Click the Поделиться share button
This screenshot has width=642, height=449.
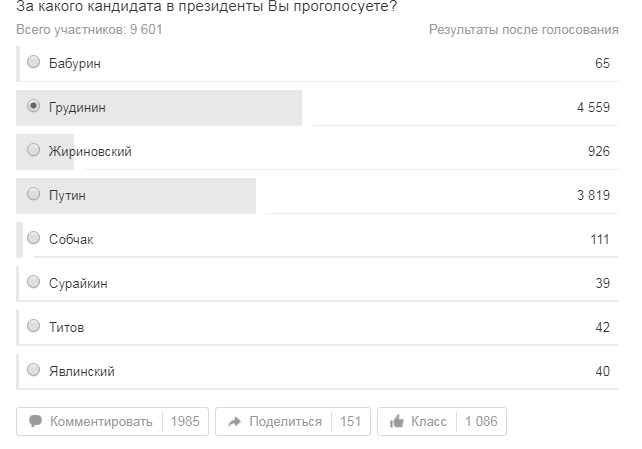[274, 422]
